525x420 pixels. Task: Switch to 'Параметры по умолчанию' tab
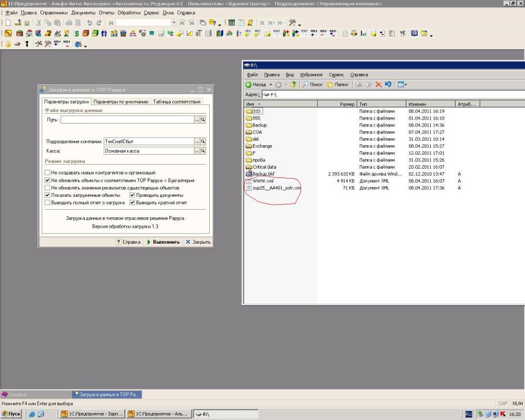tap(121, 101)
